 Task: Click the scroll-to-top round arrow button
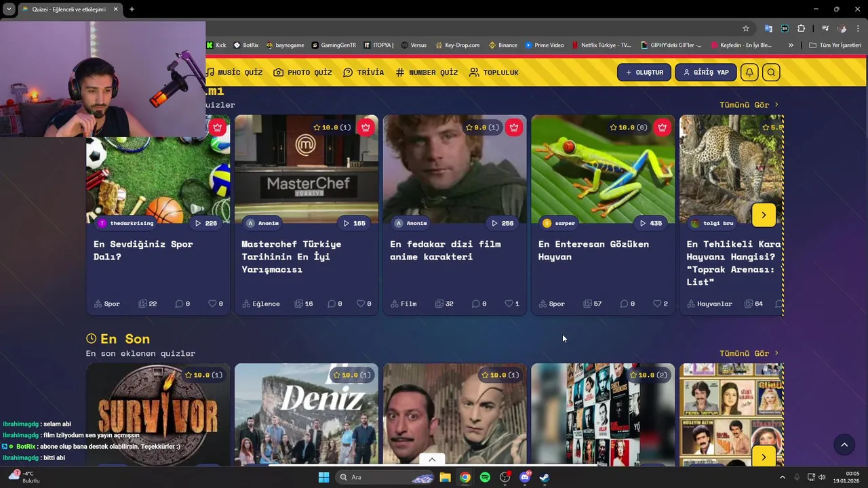(844, 445)
